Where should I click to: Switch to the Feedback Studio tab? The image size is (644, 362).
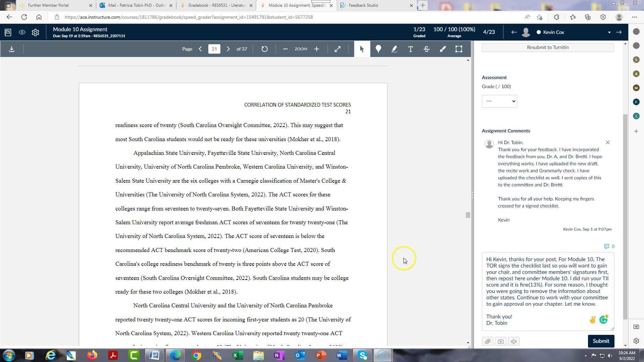363,5
